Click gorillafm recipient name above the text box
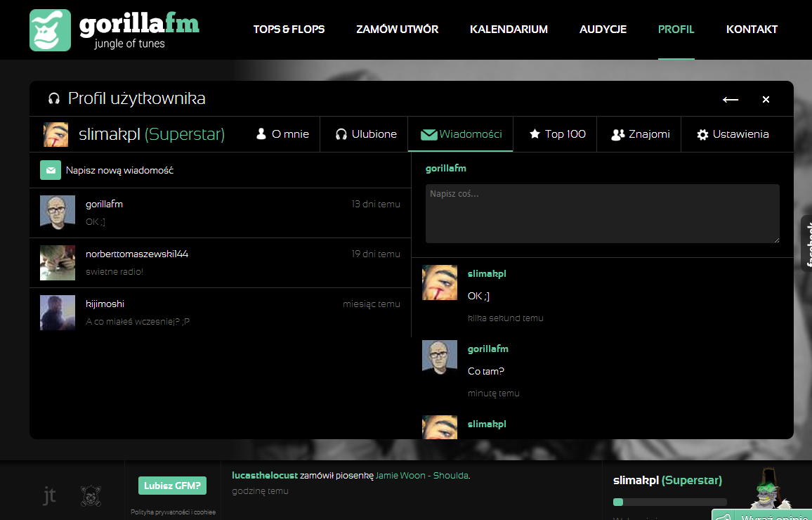The height and width of the screenshot is (520, 812). [446, 169]
